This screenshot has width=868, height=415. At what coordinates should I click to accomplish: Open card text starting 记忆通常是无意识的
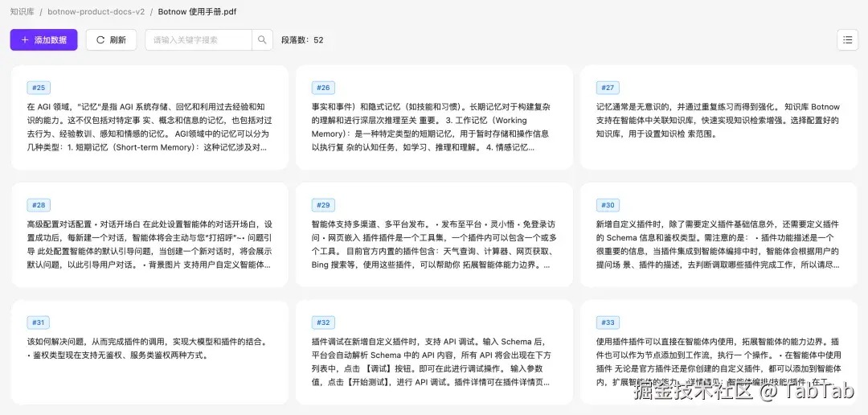click(x=719, y=120)
